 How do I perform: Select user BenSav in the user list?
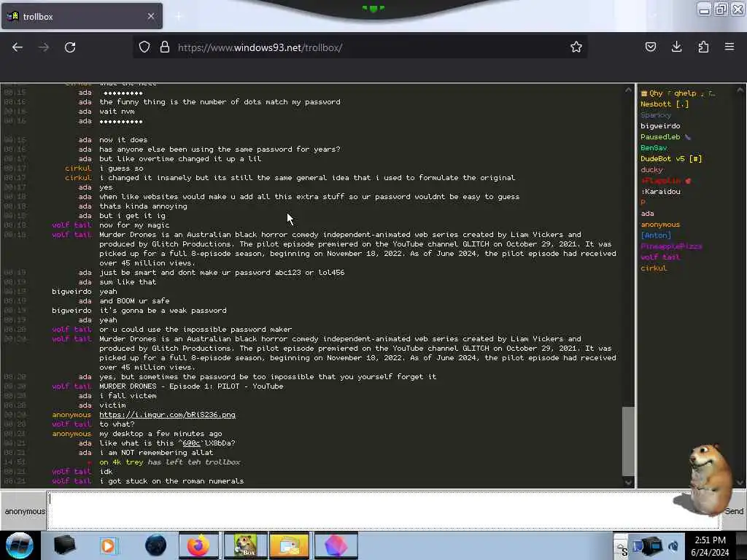653,148
